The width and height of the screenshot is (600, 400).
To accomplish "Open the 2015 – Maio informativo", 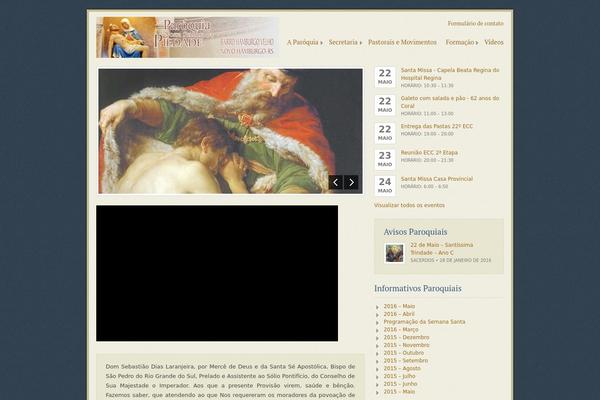I will (x=399, y=392).
